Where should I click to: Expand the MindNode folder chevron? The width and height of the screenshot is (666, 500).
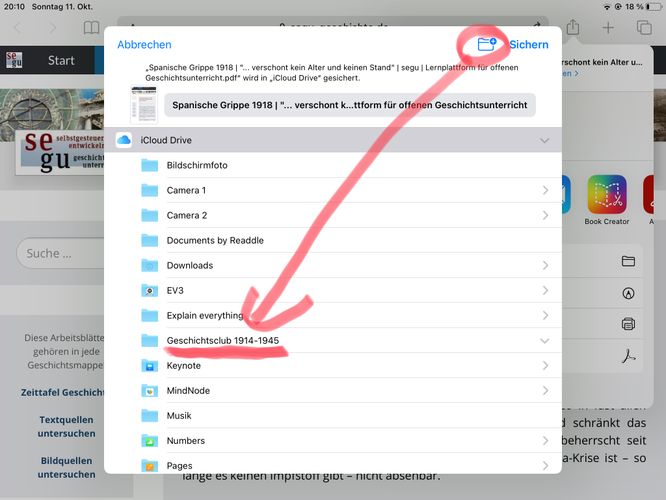(545, 391)
